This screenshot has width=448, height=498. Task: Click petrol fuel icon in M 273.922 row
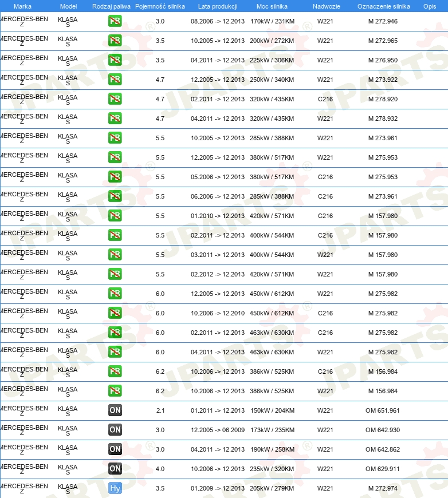coord(115,80)
